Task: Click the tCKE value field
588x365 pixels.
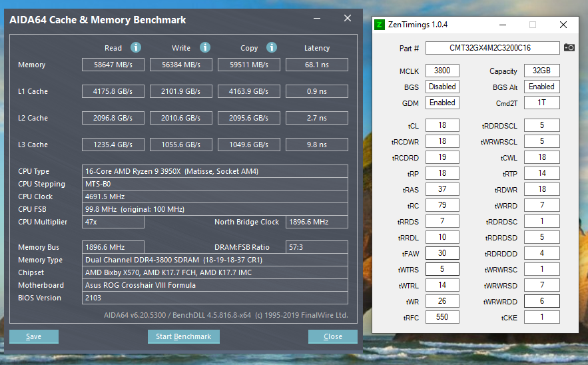Action: pyautogui.click(x=541, y=317)
